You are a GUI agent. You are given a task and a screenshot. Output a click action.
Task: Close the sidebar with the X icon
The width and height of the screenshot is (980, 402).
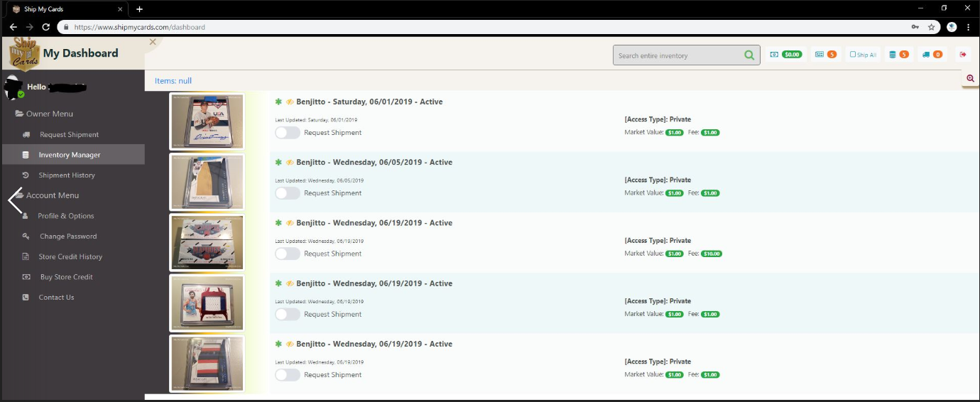[153, 43]
